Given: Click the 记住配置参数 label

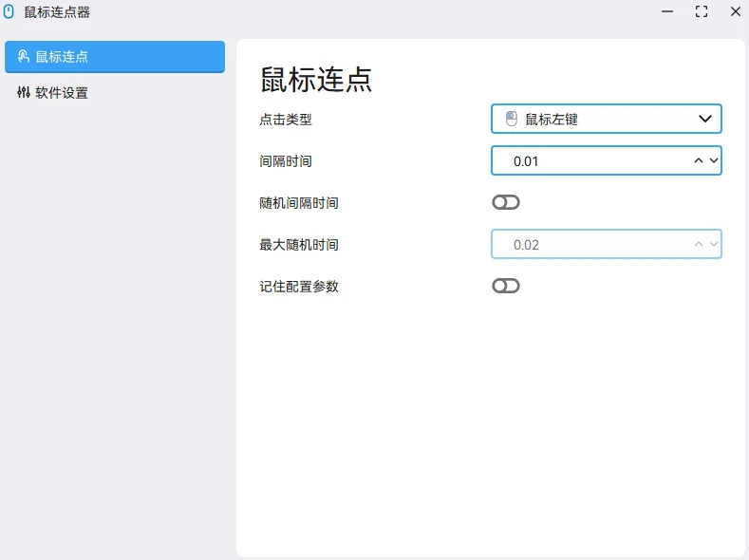Looking at the screenshot, I should [x=299, y=287].
